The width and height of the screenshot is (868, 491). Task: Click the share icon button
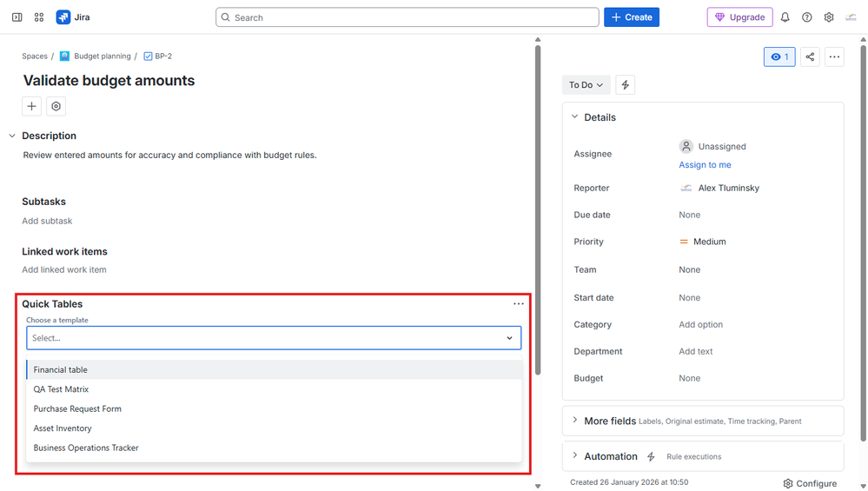pos(810,56)
